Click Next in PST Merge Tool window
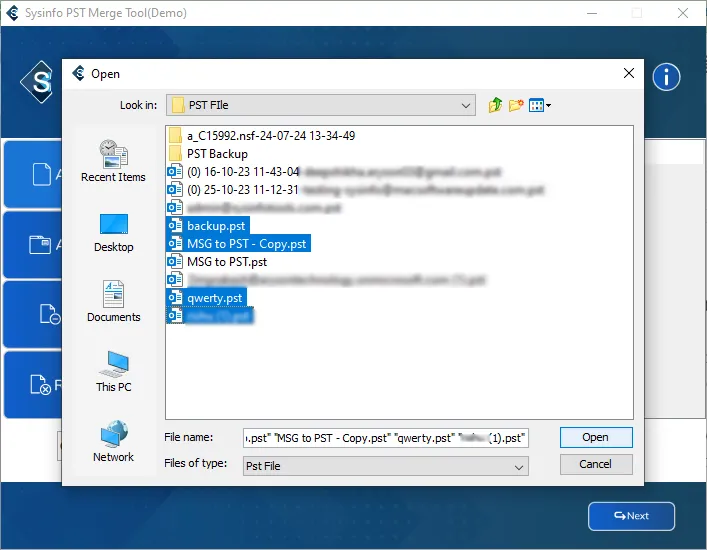The height and width of the screenshot is (550, 707). (631, 516)
